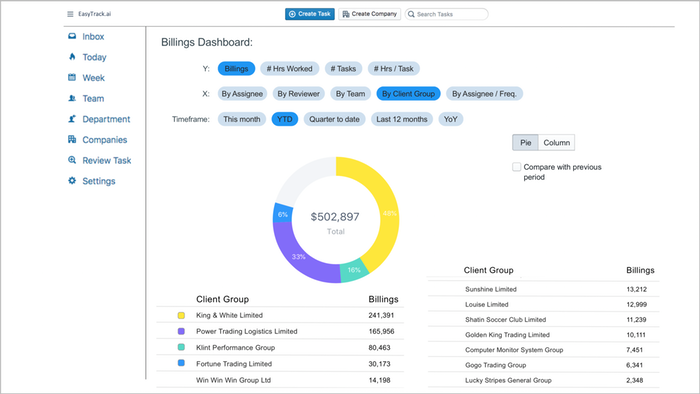Open the Week calendar icon
Screen dimensions: 700x394
click(x=72, y=77)
